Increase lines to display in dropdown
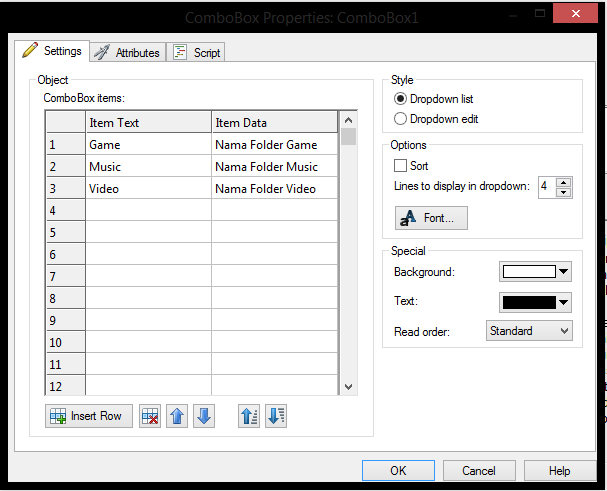Image resolution: width=607 pixels, height=491 pixels. (x=564, y=183)
